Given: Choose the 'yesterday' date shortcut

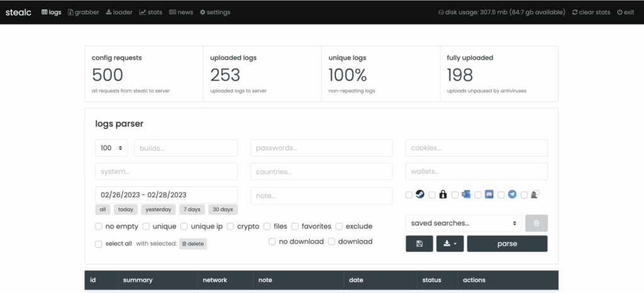Looking at the screenshot, I should pos(158,209).
